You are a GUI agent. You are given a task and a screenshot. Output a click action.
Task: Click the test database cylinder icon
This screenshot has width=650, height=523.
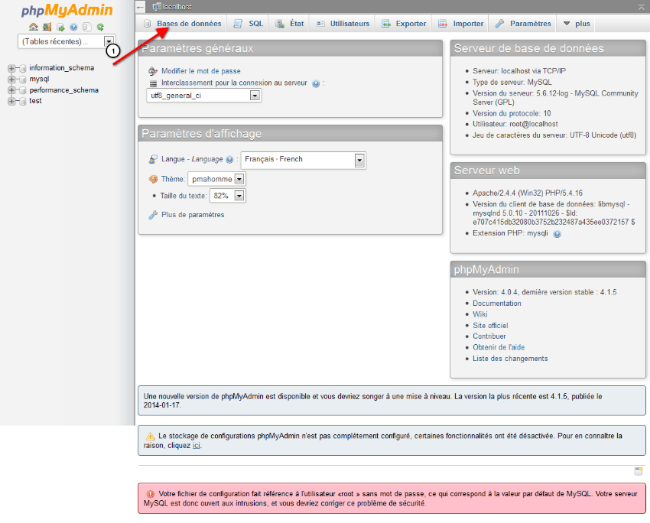[23, 101]
